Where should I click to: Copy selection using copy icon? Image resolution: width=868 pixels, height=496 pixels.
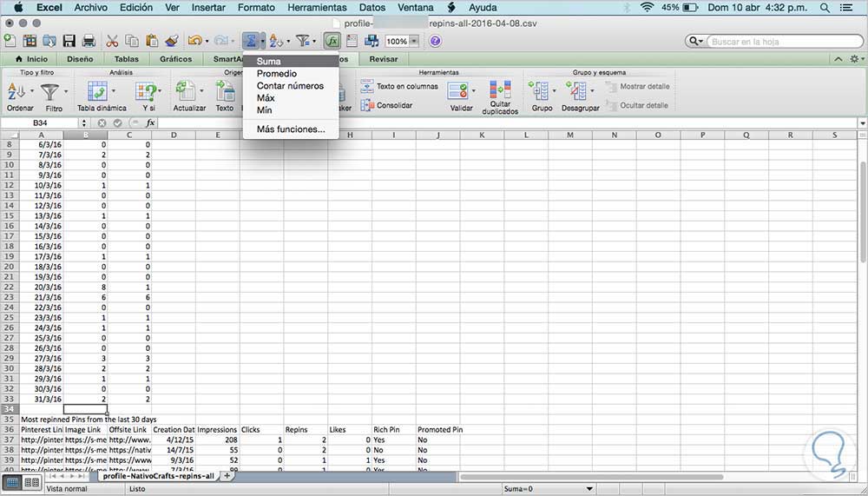click(132, 41)
